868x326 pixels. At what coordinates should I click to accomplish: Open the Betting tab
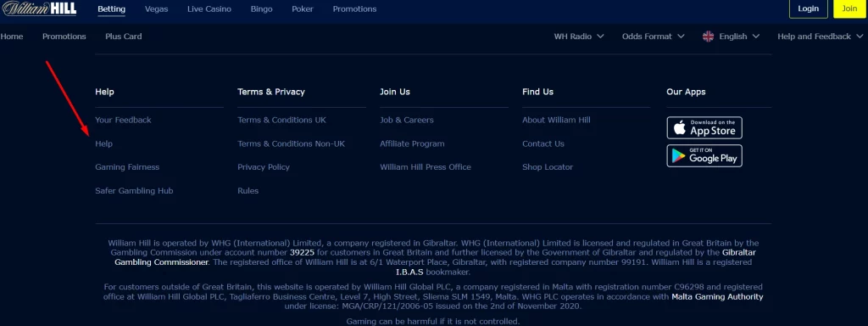[x=111, y=8]
